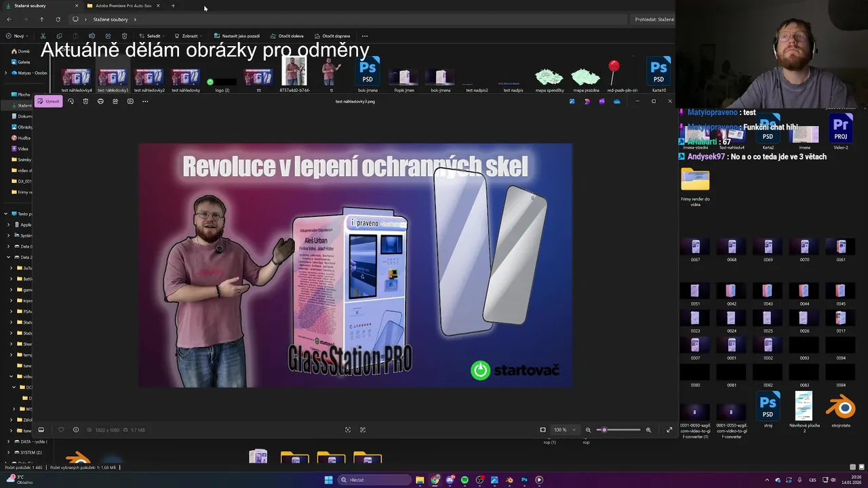Click Stažené soubory in the address breadcrumb

point(110,19)
